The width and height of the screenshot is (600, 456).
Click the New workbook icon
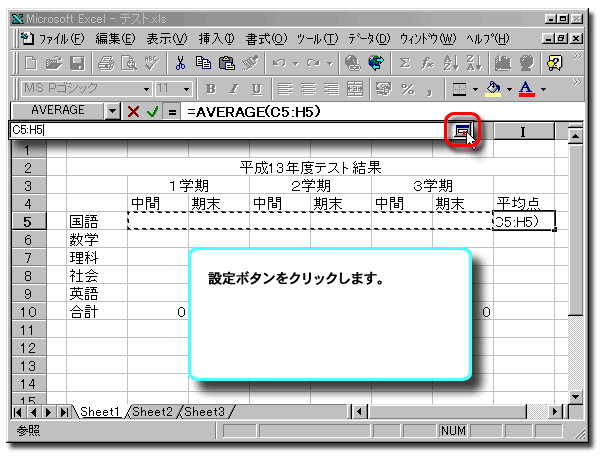(x=31, y=63)
